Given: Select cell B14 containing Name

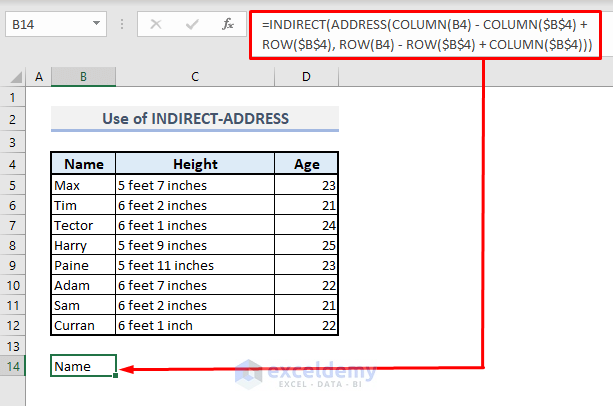Looking at the screenshot, I should point(83,366).
